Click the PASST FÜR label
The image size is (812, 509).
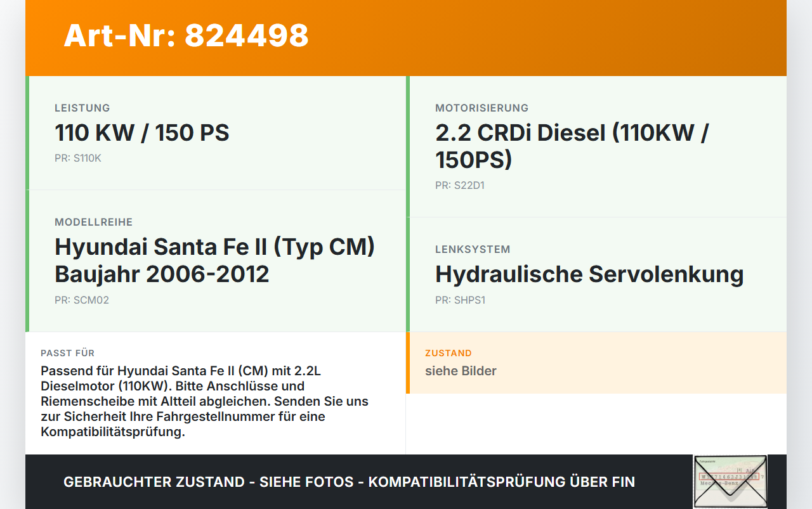pos(68,353)
